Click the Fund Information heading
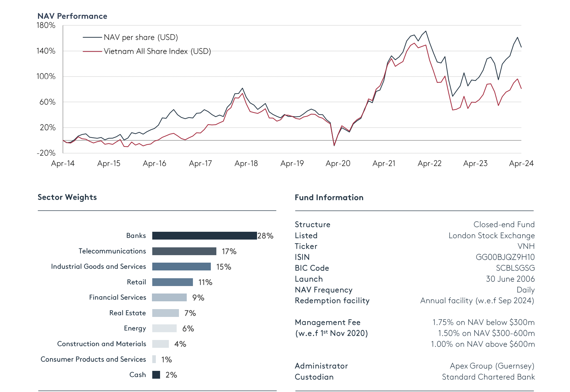The width and height of the screenshot is (570, 392). point(329,198)
